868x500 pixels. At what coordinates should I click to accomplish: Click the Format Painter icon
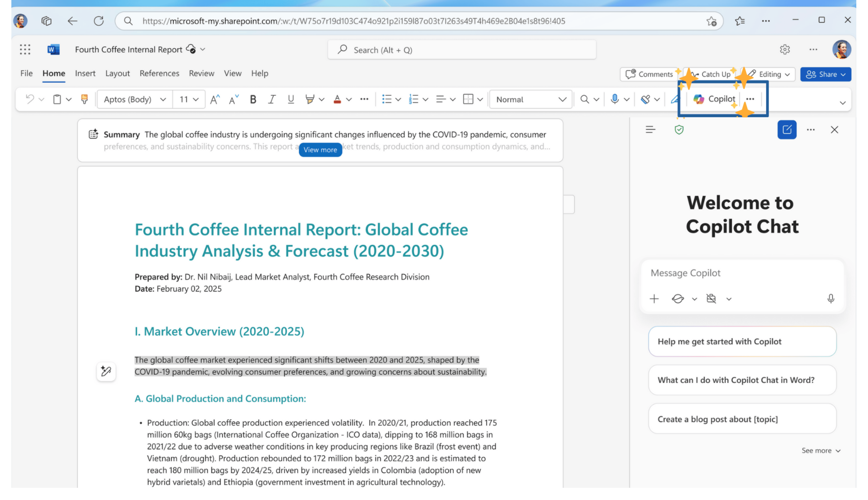coord(84,99)
